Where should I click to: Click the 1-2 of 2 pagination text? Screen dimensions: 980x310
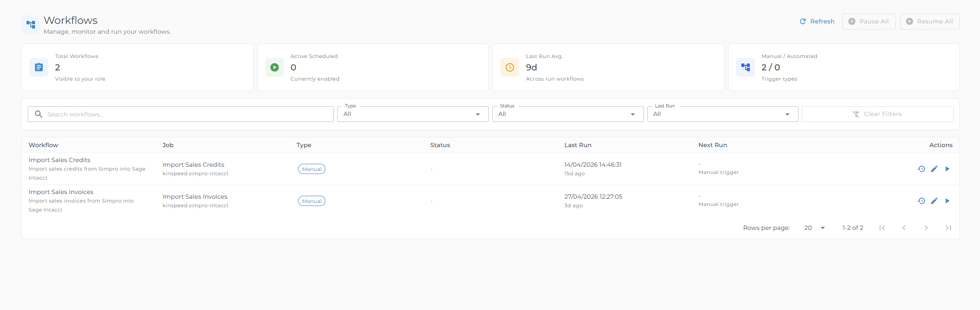pos(853,228)
